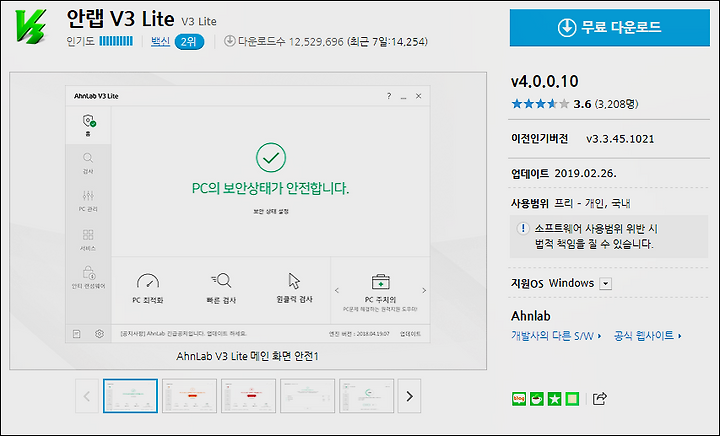The image size is (720, 436).
Task: Click the 무료 다운로드 download button
Action: tap(609, 28)
